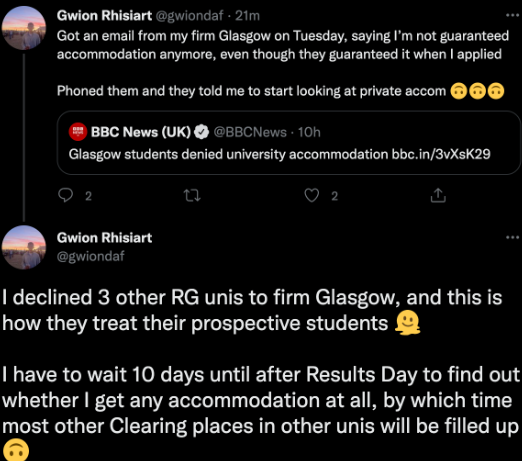Click the @gwiondaf handle in second tweet
Viewport: 522px width, 461px height.
click(x=90, y=256)
